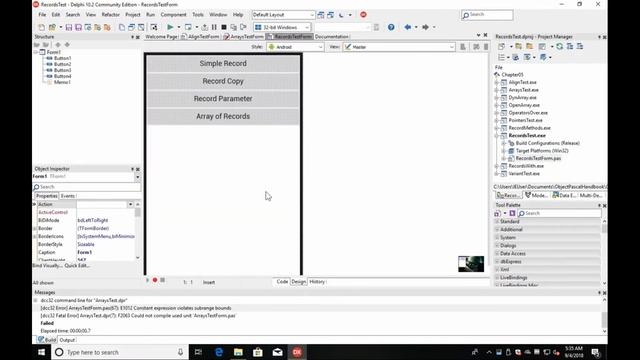Viewport: 640px width, 360px height.
Task: Click the red record dot below the designer
Action: [x=155, y=280]
